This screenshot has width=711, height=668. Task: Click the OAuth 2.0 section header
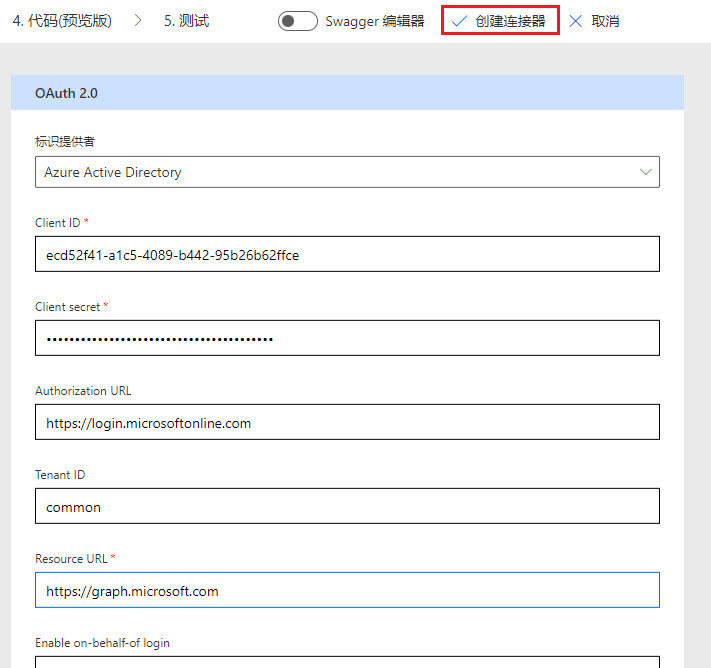pyautogui.click(x=347, y=93)
